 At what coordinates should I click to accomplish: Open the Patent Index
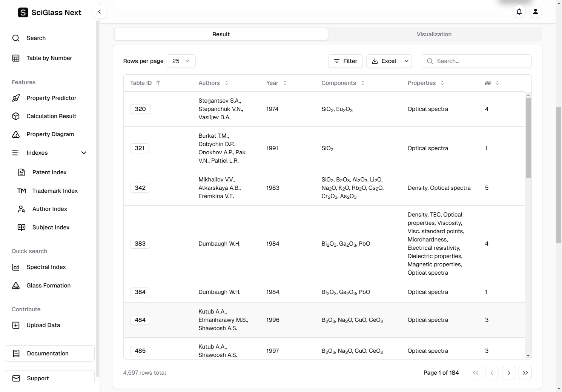49,172
